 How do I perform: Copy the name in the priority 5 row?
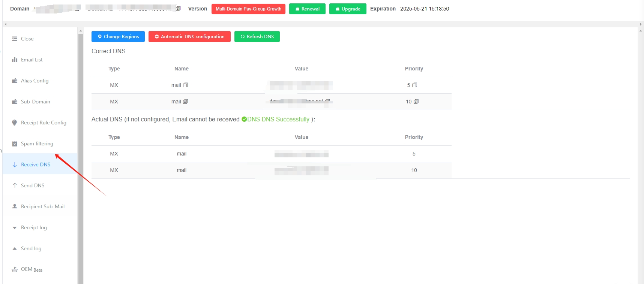point(185,85)
